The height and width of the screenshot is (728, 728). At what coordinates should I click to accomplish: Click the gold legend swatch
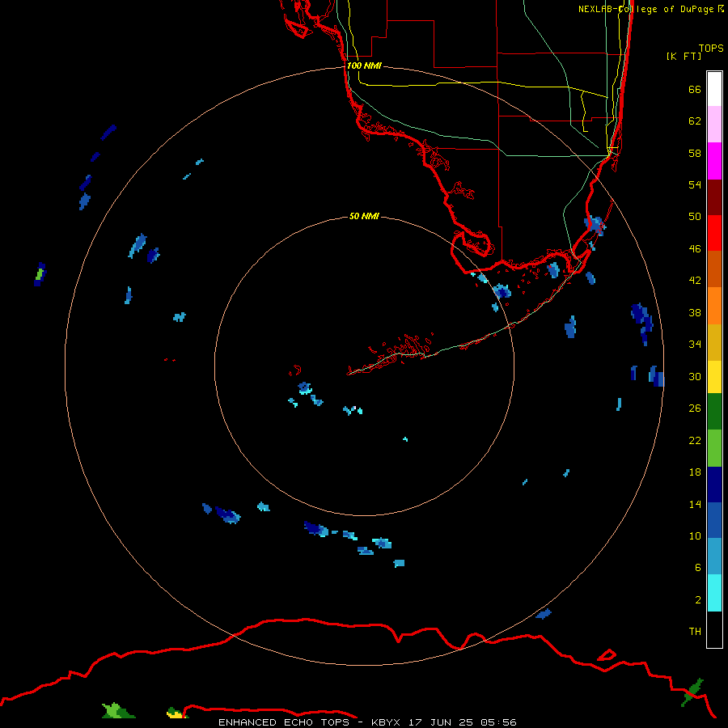[714, 342]
